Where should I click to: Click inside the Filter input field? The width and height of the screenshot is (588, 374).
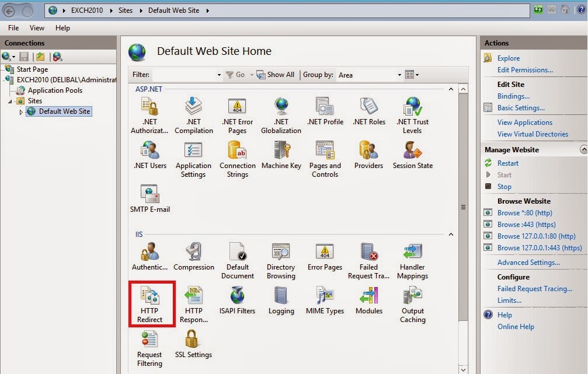(183, 75)
